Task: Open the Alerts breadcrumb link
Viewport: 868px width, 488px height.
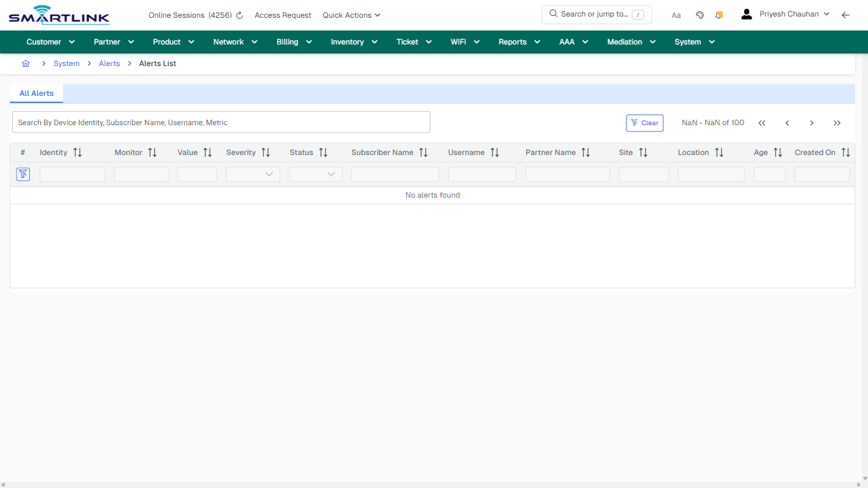Action: (x=109, y=64)
